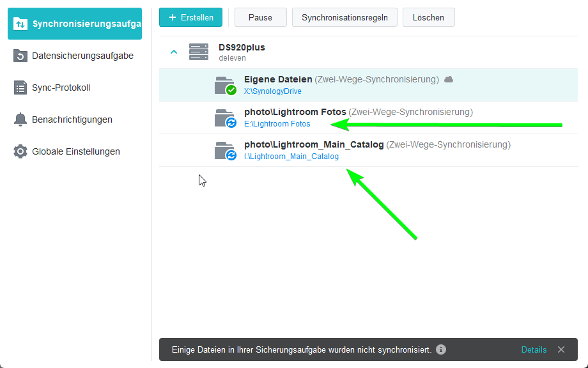Click the Löschen button

(428, 17)
